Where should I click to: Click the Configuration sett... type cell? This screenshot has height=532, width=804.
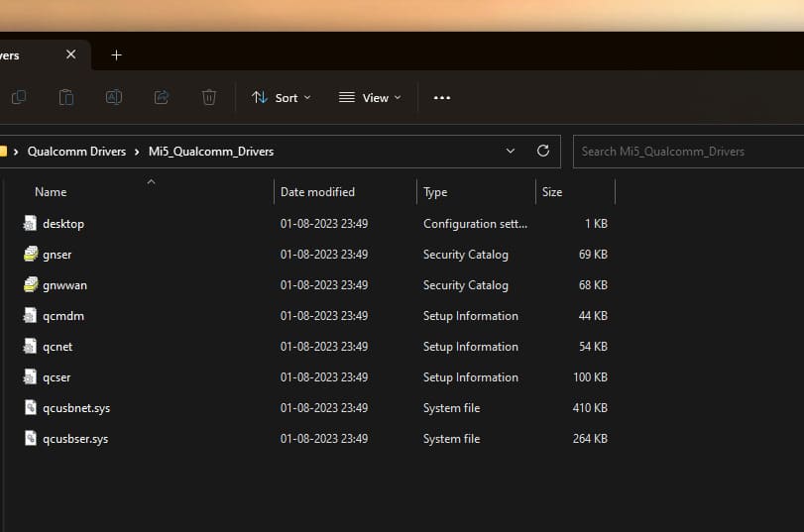475,224
